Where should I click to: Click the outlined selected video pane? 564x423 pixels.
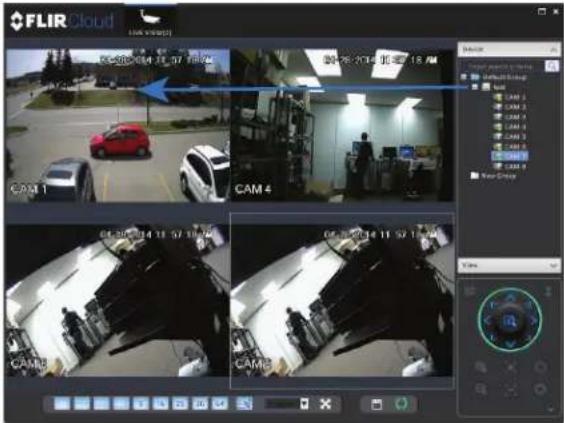[x=342, y=301]
